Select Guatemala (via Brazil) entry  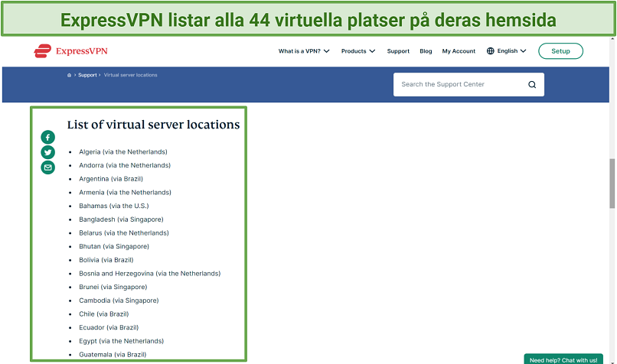pyautogui.click(x=113, y=355)
